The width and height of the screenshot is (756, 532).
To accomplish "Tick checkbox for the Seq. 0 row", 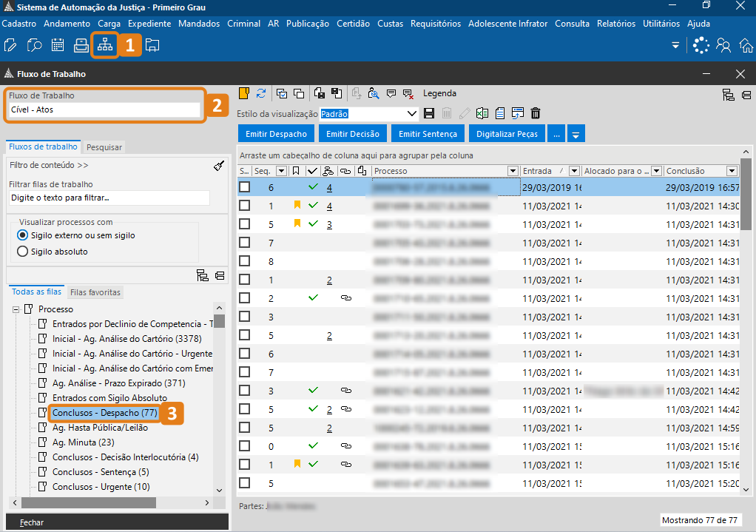I will pyautogui.click(x=244, y=445).
